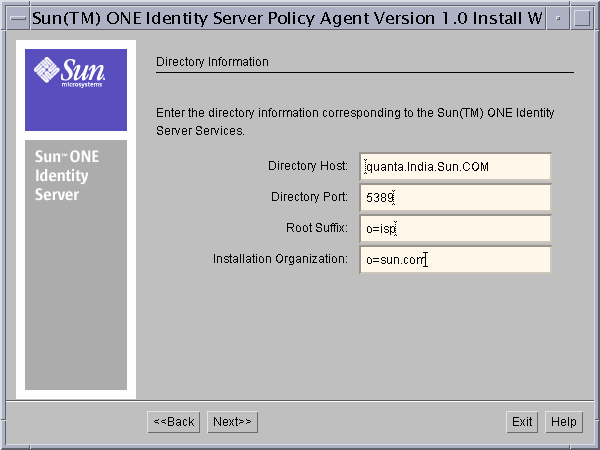The image size is (600, 450).
Task: Click the window title bar text
Action: click(x=287, y=18)
